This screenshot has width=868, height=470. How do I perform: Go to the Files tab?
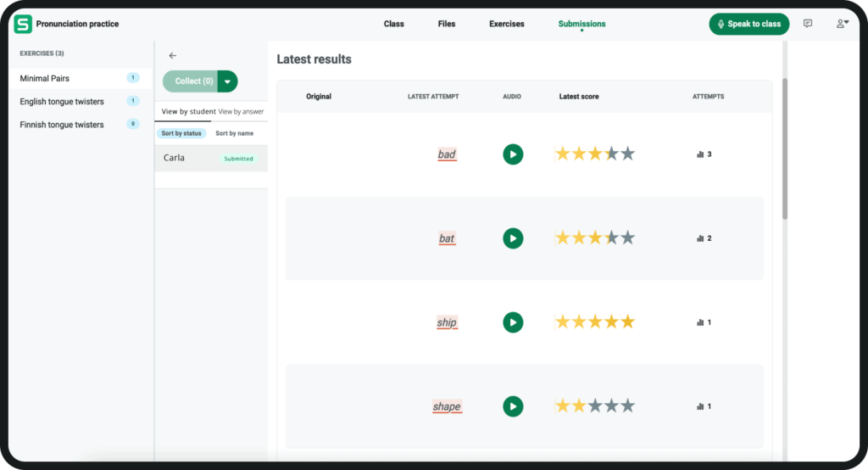pyautogui.click(x=447, y=24)
